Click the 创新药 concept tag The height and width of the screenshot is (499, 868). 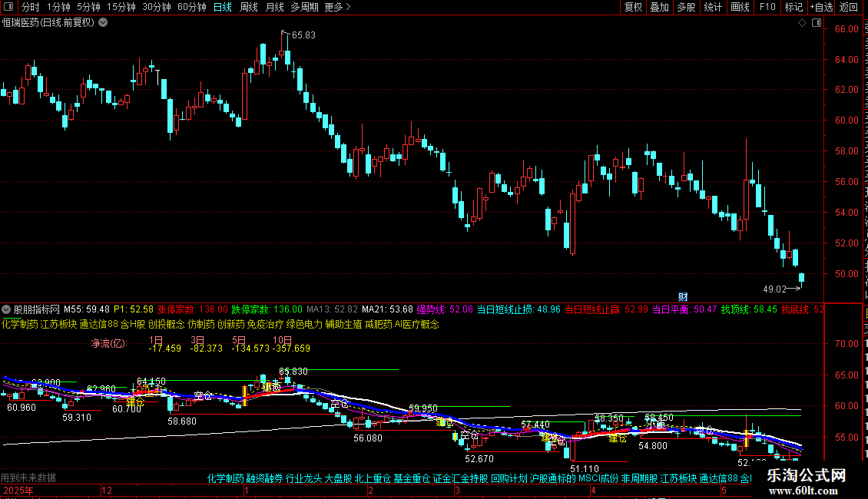231,324
